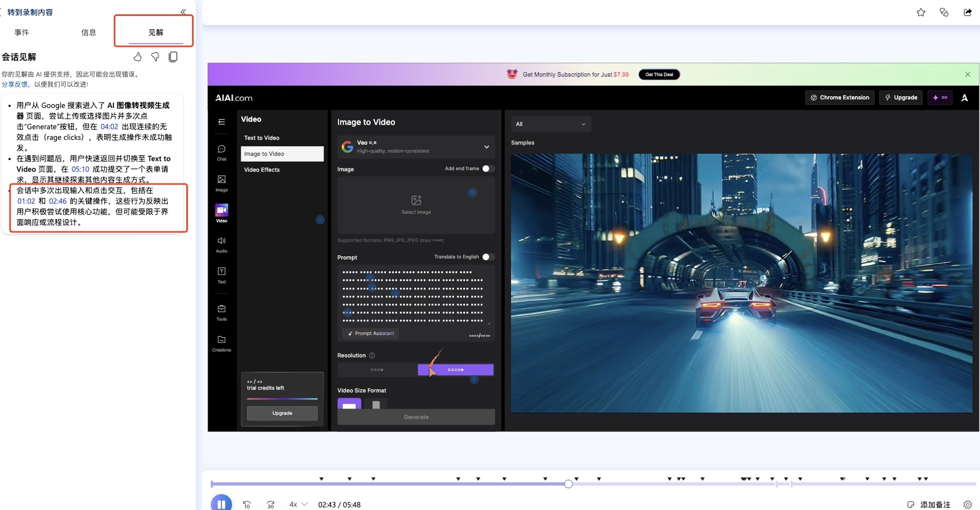Switch to the 事件 tab
The image size is (980, 510).
tap(22, 32)
